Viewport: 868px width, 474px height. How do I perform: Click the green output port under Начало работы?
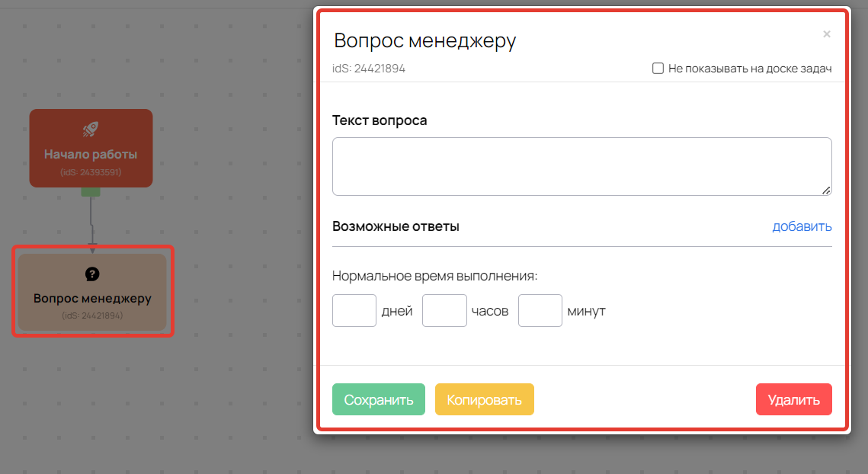[91, 191]
